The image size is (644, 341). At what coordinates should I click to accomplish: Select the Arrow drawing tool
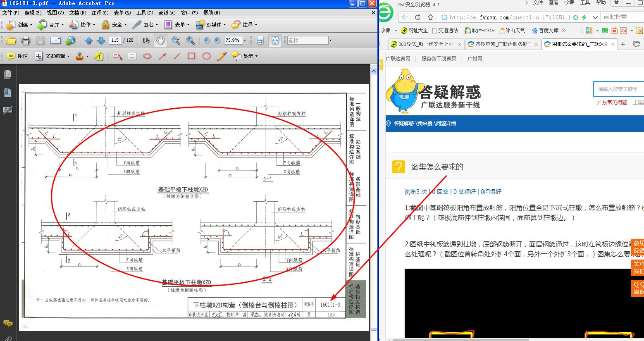point(162,56)
